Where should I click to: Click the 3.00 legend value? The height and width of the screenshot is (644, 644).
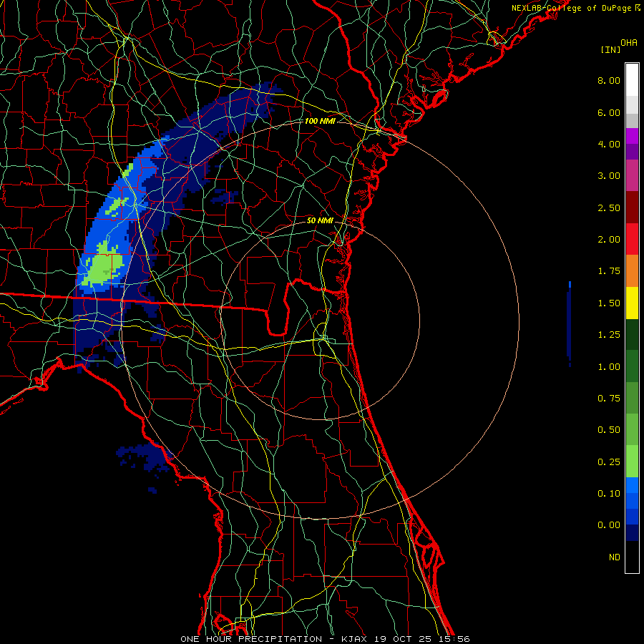click(x=609, y=176)
